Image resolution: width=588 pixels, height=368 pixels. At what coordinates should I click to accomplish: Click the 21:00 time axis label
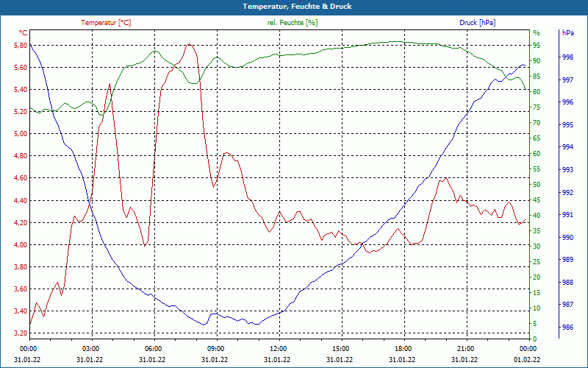point(465,349)
